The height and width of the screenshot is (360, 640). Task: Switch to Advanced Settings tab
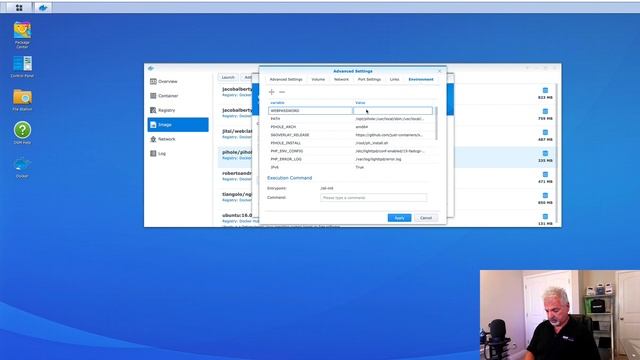point(286,79)
